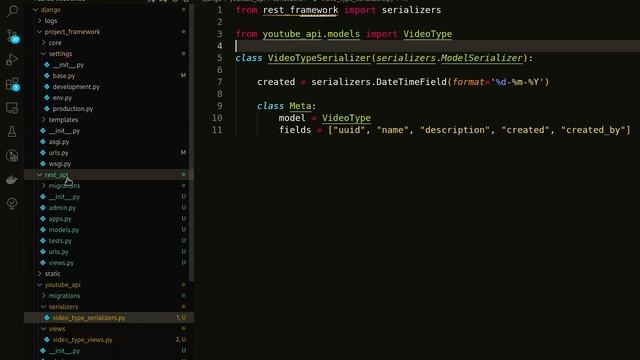
Task: Click youtube_api in line 3 import
Action: click(292, 34)
